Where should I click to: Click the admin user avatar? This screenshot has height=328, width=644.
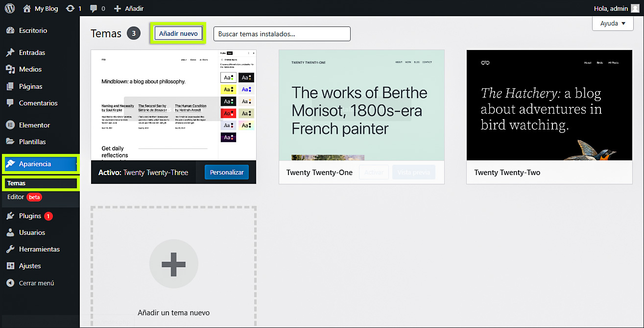[635, 8]
